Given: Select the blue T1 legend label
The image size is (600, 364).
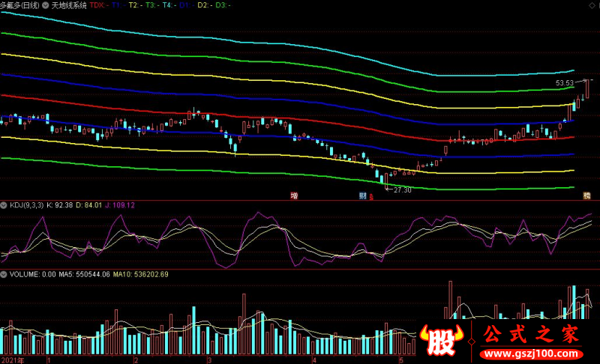Looking at the screenshot, I should pyautogui.click(x=118, y=5).
